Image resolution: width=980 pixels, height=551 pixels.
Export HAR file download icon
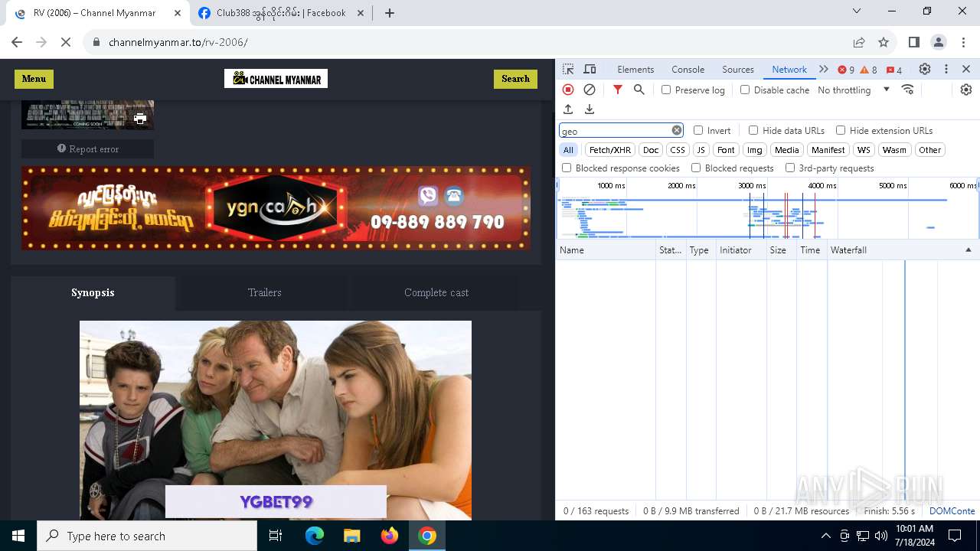click(x=590, y=109)
